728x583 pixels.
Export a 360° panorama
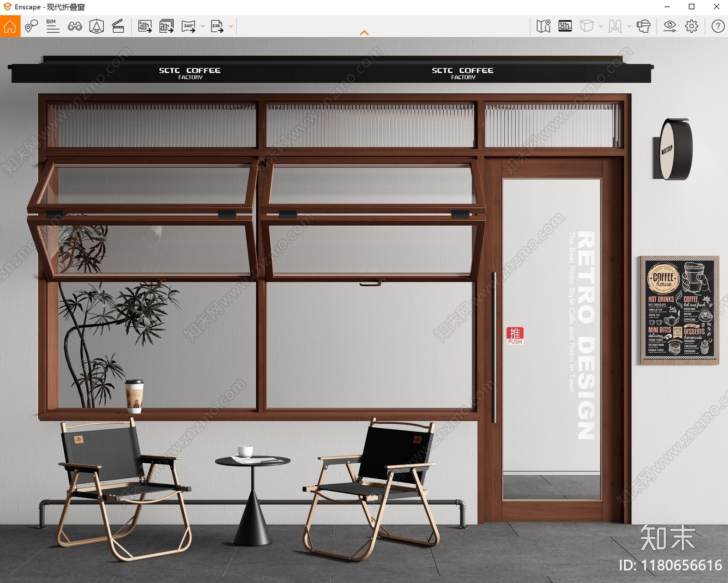coord(188,26)
